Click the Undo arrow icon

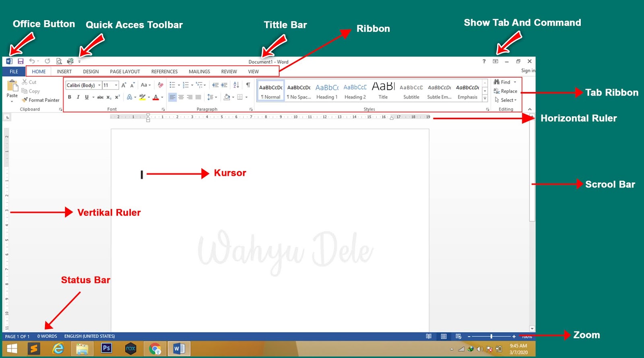(x=32, y=61)
